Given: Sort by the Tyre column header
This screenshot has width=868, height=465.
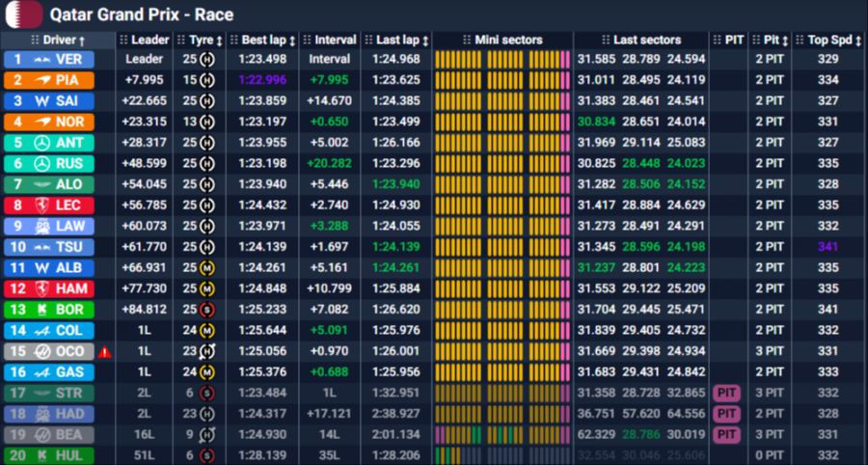Looking at the screenshot, I should (200, 41).
